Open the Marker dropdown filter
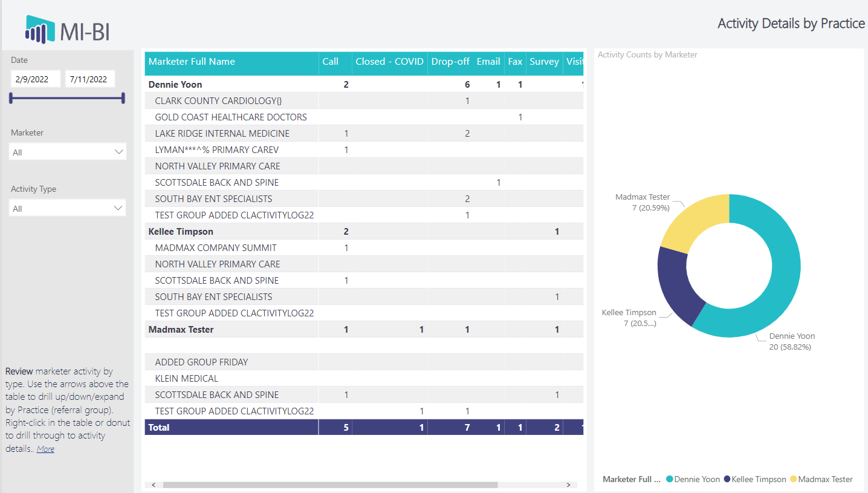The image size is (868, 493). (68, 152)
